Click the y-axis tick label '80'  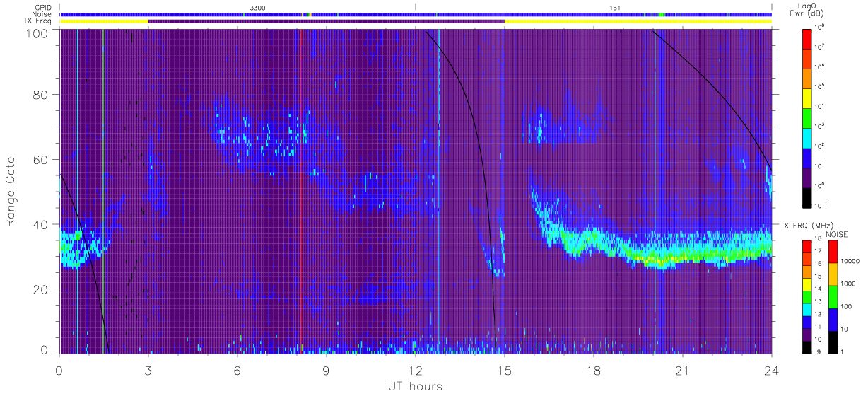click(40, 94)
